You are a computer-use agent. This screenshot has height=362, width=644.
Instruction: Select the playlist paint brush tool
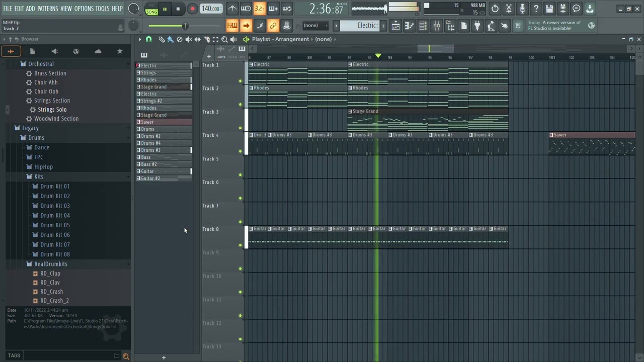tap(171, 39)
